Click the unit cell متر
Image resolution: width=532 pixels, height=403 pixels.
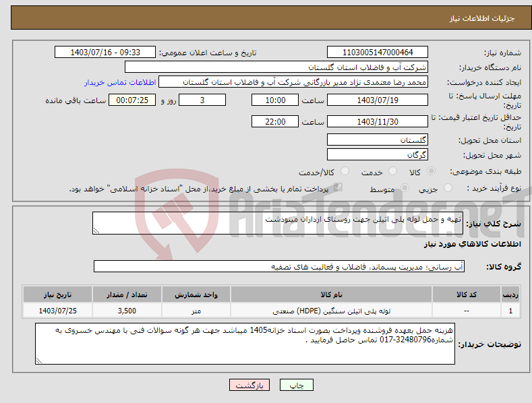[x=196, y=311]
